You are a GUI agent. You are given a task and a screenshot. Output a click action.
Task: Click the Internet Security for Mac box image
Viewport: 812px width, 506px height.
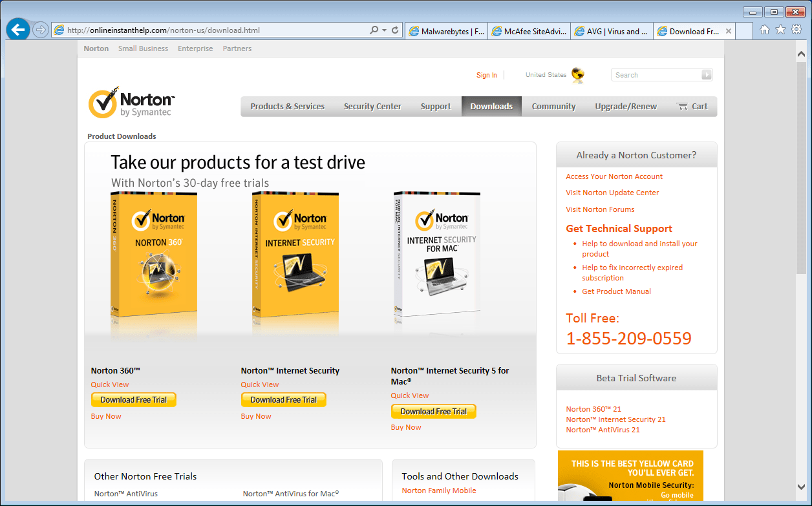click(437, 254)
